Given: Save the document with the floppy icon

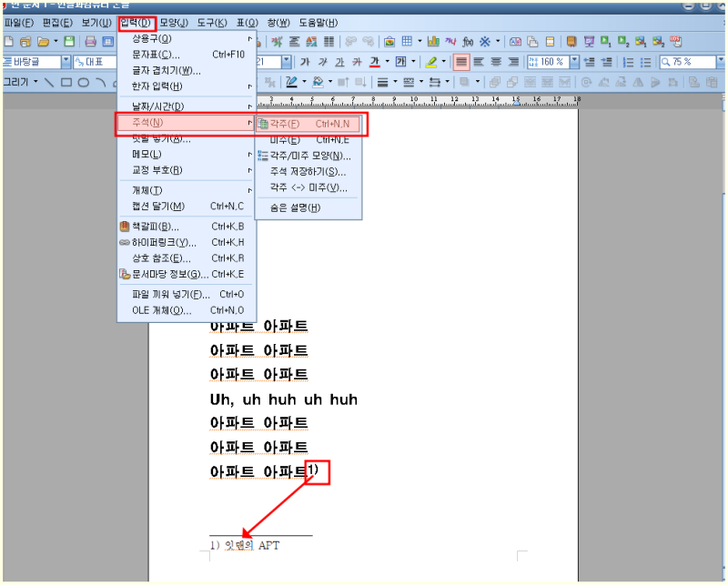Looking at the screenshot, I should (x=69, y=42).
